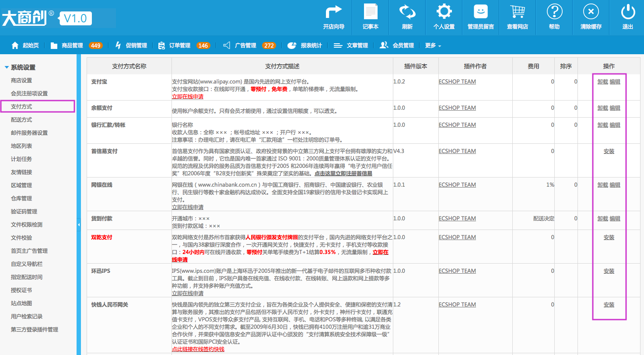The width and height of the screenshot is (644, 355).
Task: Click 安装 for 环迅IPS
Action: [609, 271]
